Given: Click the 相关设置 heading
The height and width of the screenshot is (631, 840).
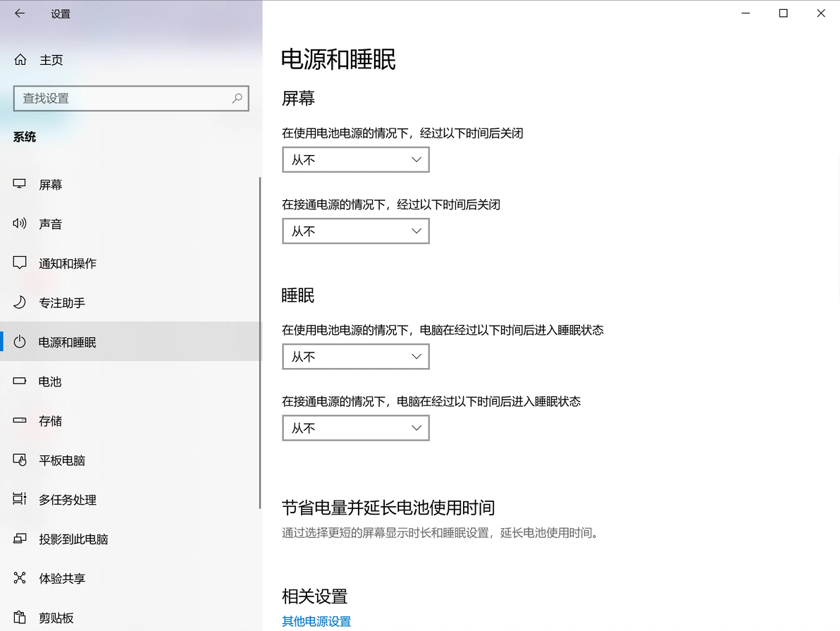Looking at the screenshot, I should 314,596.
